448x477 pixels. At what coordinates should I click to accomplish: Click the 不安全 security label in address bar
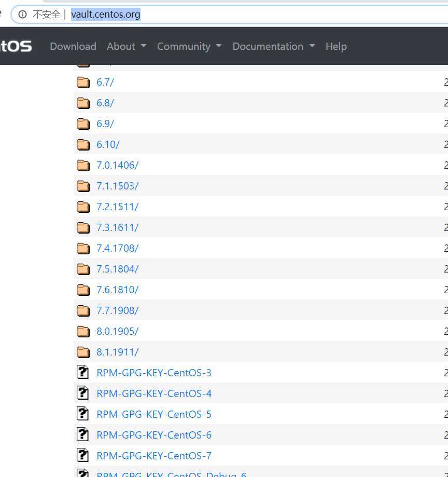pos(47,15)
